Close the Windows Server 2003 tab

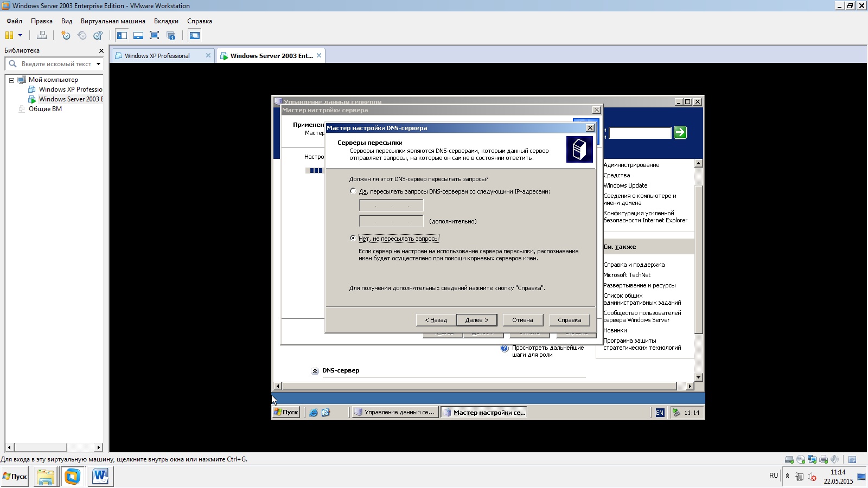click(x=319, y=55)
